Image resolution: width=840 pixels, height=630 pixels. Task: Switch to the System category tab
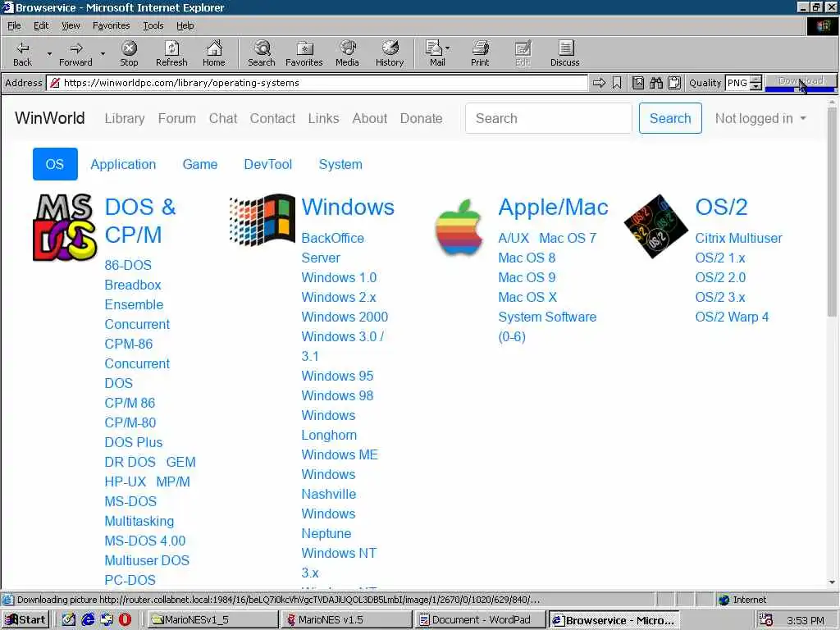pyautogui.click(x=340, y=164)
